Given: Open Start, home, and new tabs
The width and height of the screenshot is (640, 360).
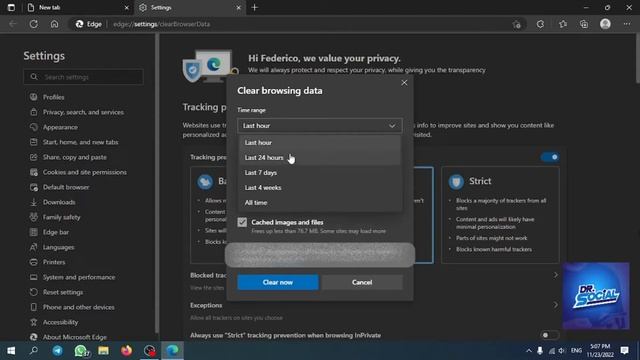Looking at the screenshot, I should [x=80, y=142].
